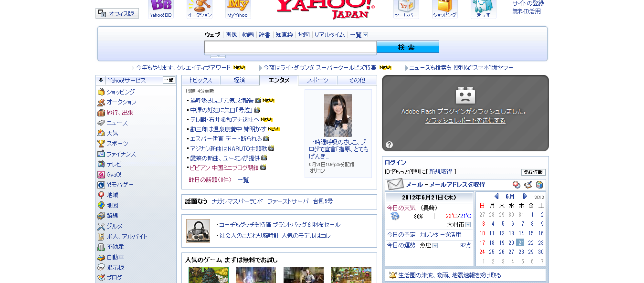Screen dimensions: 644x283
Task: Open the Kids (きっず) icon
Action: [x=483, y=5]
